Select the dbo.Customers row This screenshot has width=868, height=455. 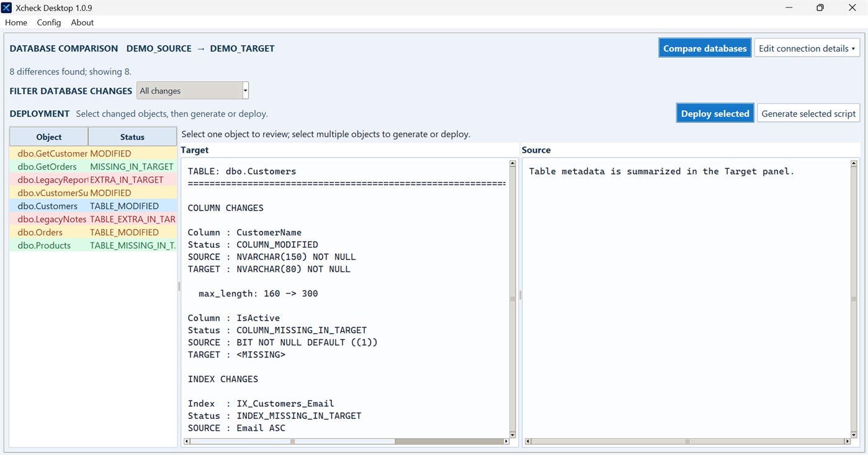point(93,206)
